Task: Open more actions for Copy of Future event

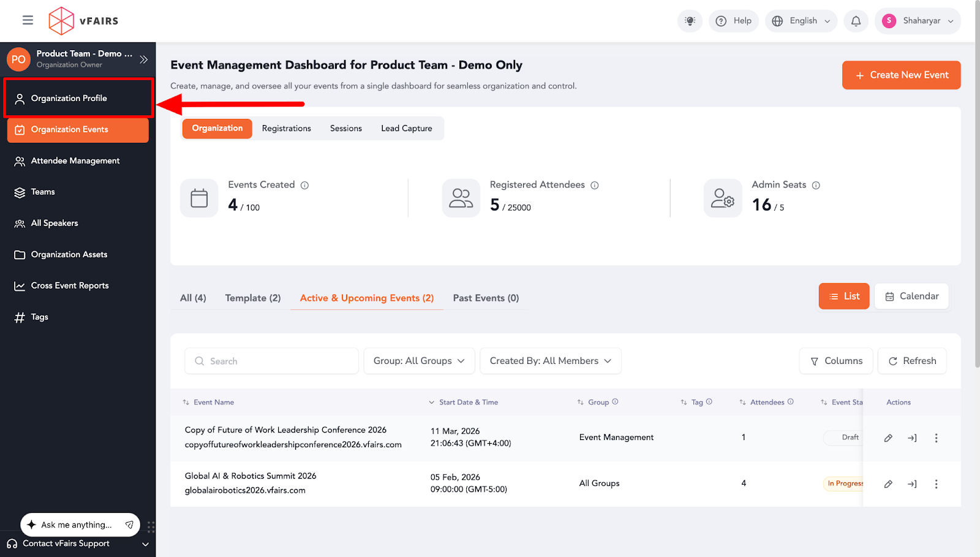Action: tap(936, 438)
